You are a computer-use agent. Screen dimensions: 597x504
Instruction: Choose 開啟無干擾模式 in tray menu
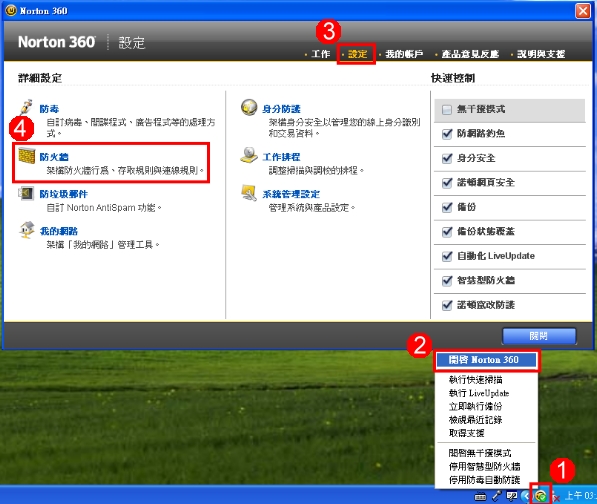(480, 453)
